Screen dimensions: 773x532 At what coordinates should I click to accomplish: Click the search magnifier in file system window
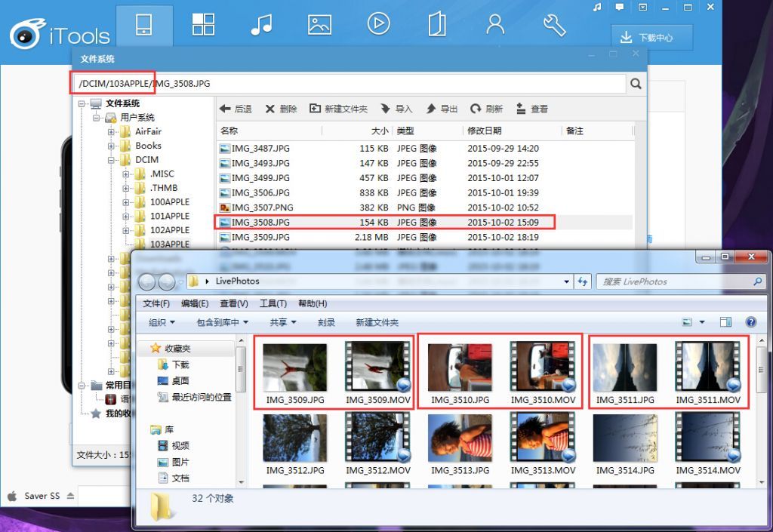click(636, 84)
